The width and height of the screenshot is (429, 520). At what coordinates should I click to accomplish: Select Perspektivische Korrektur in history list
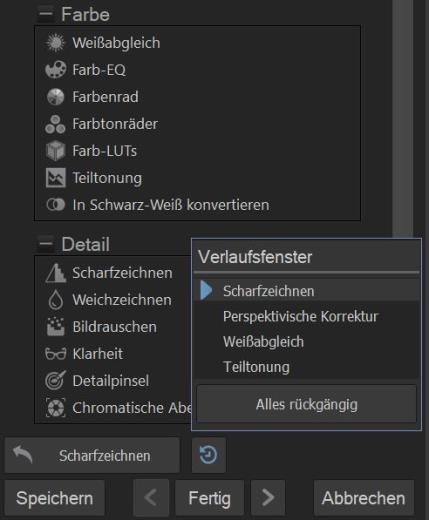tap(306, 316)
